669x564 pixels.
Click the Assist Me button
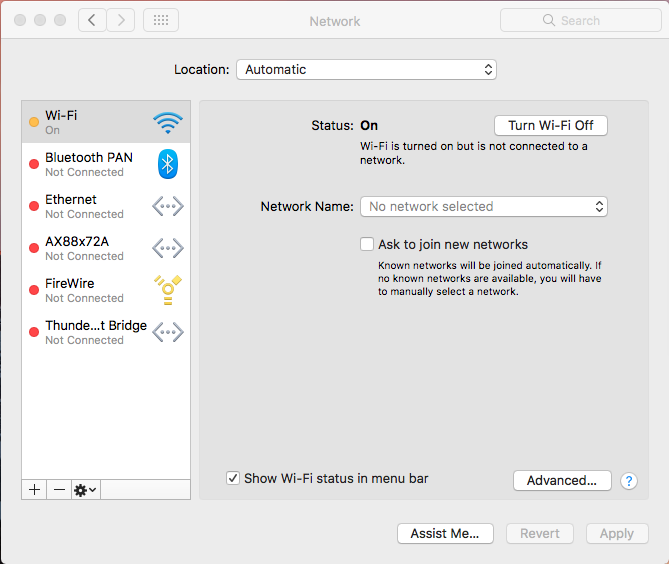point(445,534)
